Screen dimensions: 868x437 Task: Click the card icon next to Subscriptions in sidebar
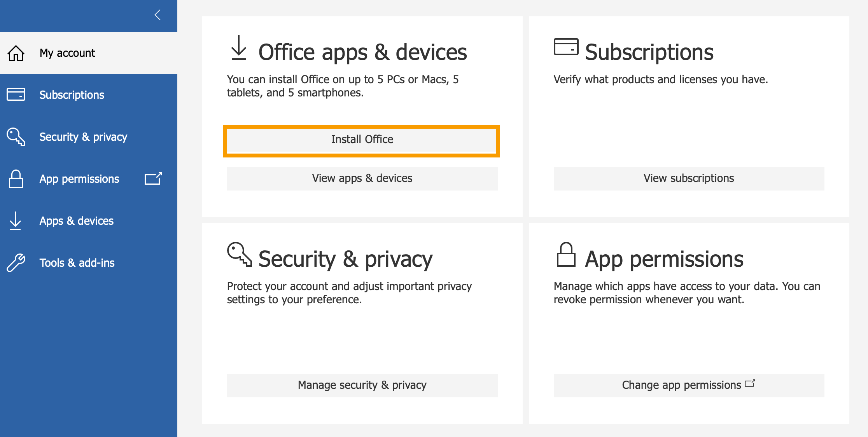(x=16, y=94)
